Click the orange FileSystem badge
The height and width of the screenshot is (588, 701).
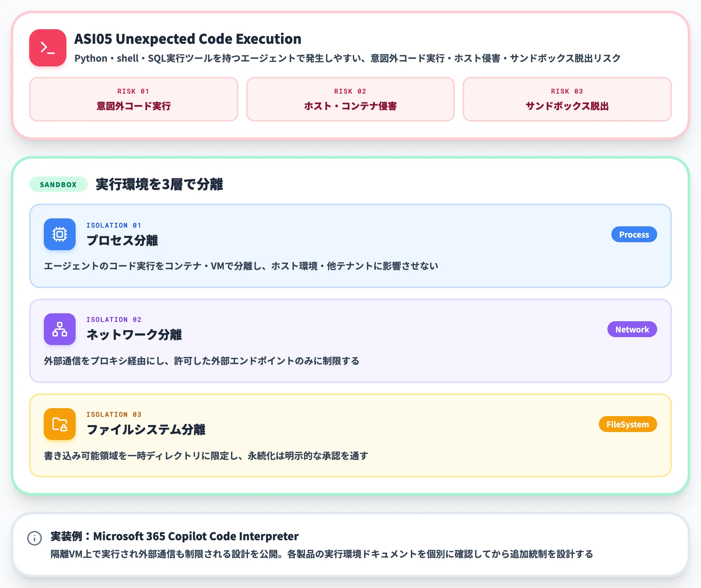[x=628, y=424]
